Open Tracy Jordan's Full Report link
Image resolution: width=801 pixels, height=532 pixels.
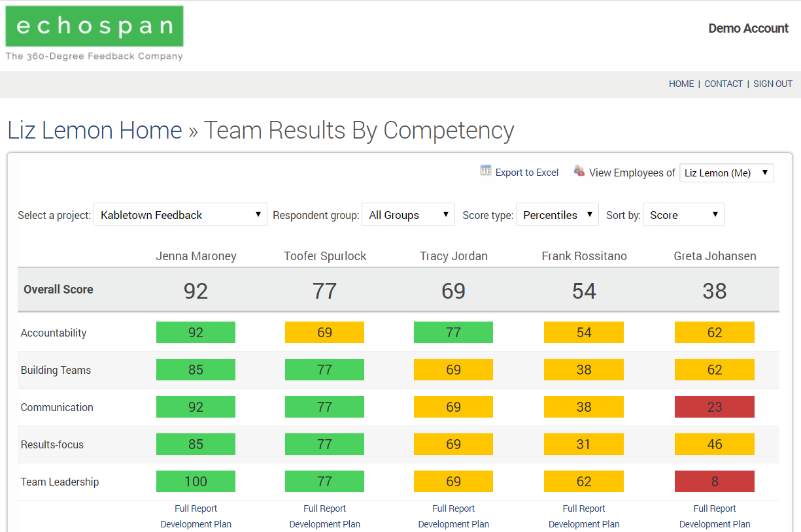pos(453,508)
